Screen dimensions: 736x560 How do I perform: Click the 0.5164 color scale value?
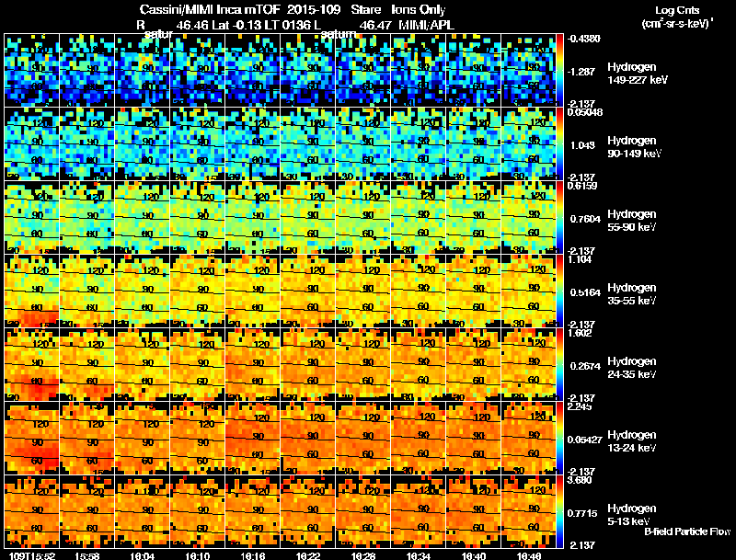585,292
